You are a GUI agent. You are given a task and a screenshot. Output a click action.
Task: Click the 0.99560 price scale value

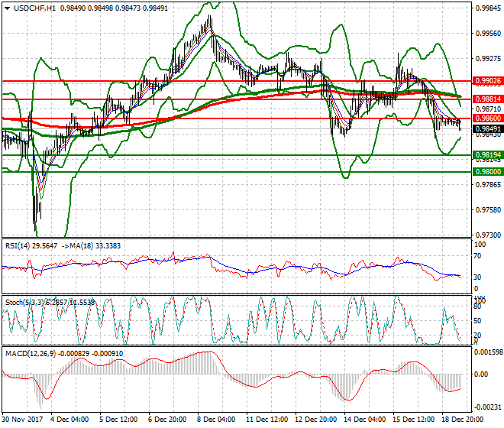point(488,34)
